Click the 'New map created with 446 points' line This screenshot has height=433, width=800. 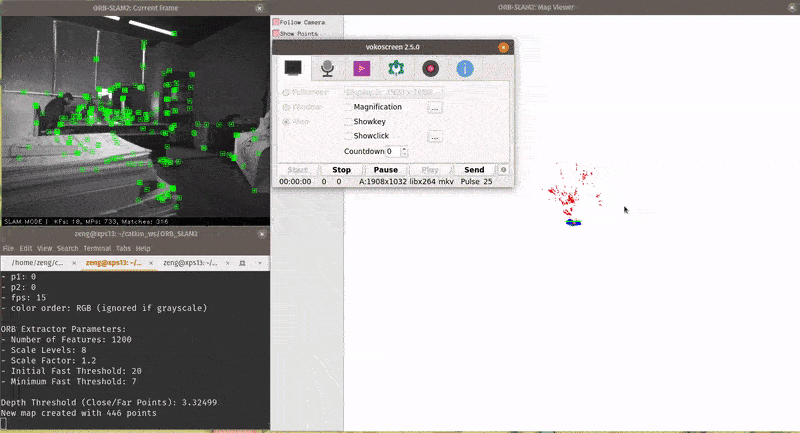pyautogui.click(x=79, y=413)
